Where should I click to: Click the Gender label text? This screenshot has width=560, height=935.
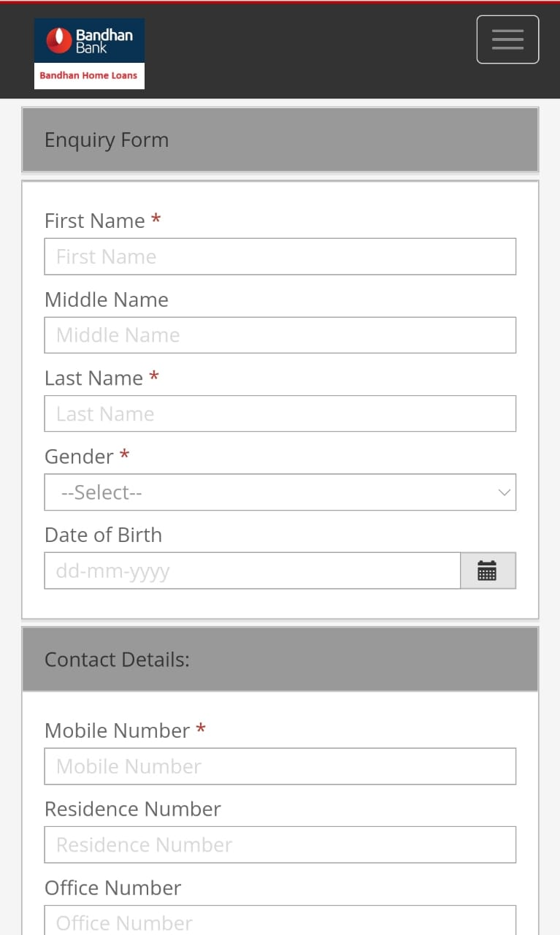click(79, 457)
